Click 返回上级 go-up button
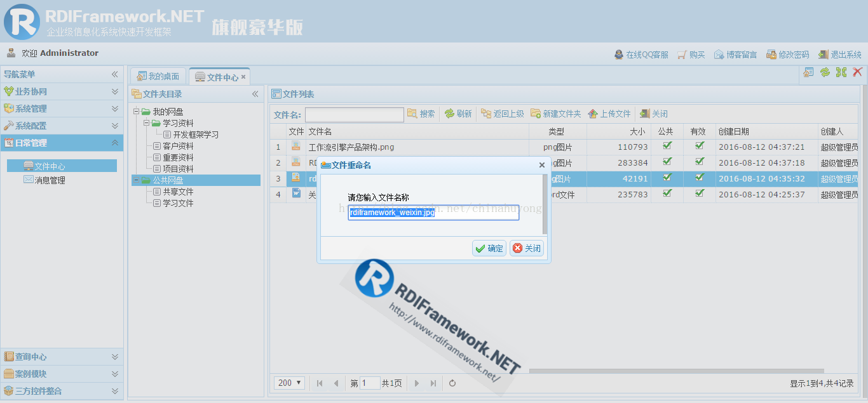Image resolution: width=868 pixels, height=403 pixels. coord(503,114)
